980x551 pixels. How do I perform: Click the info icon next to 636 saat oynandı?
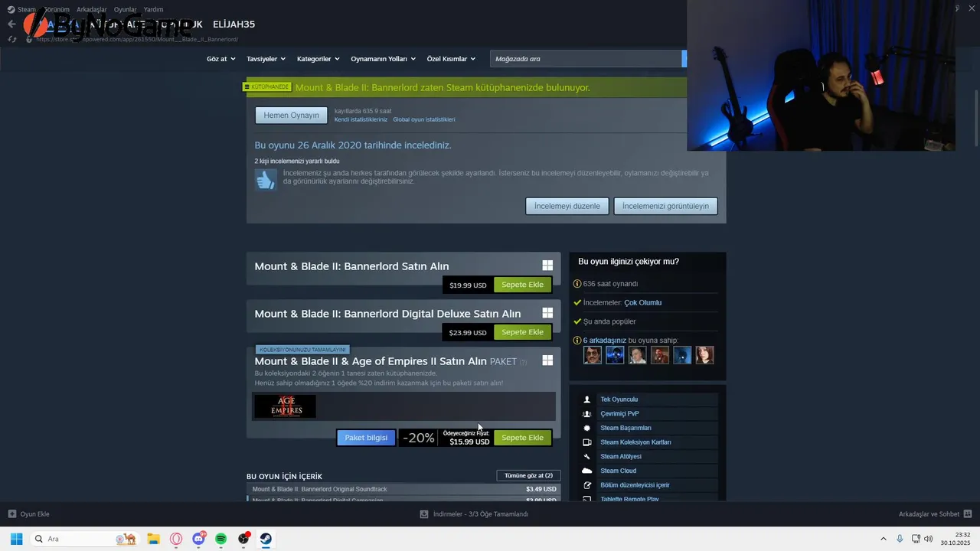577,284
